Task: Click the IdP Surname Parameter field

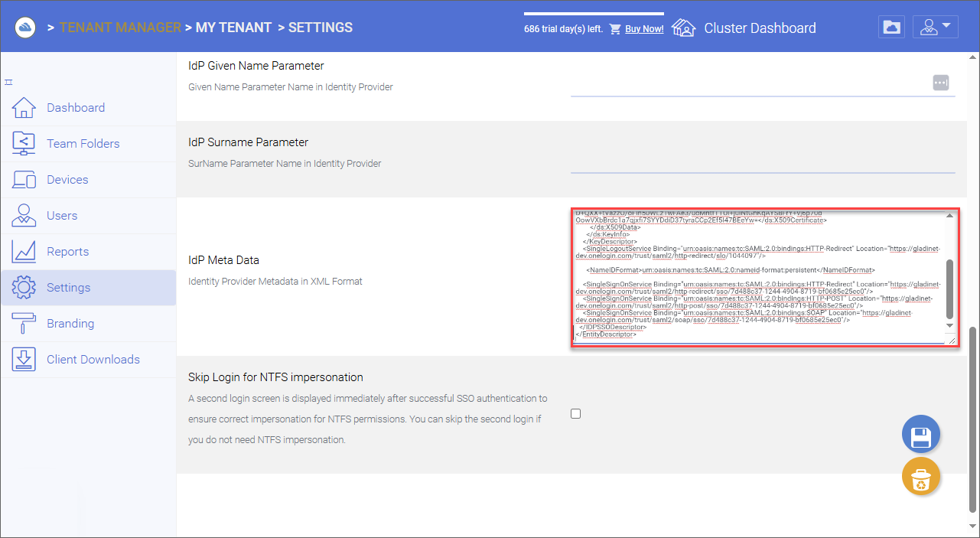Action: (763, 159)
